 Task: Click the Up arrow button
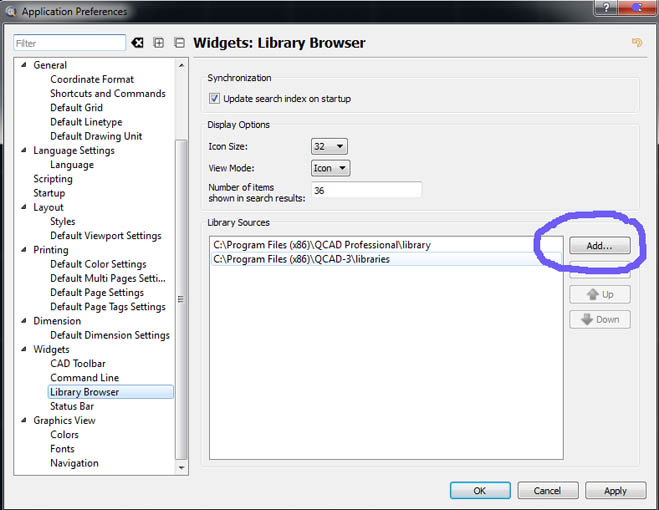tap(600, 294)
